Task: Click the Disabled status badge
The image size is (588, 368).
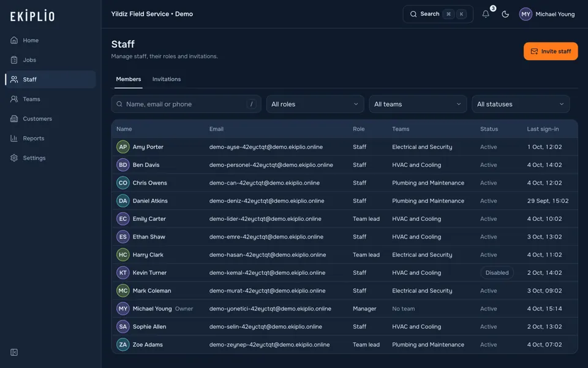Action: 497,272
